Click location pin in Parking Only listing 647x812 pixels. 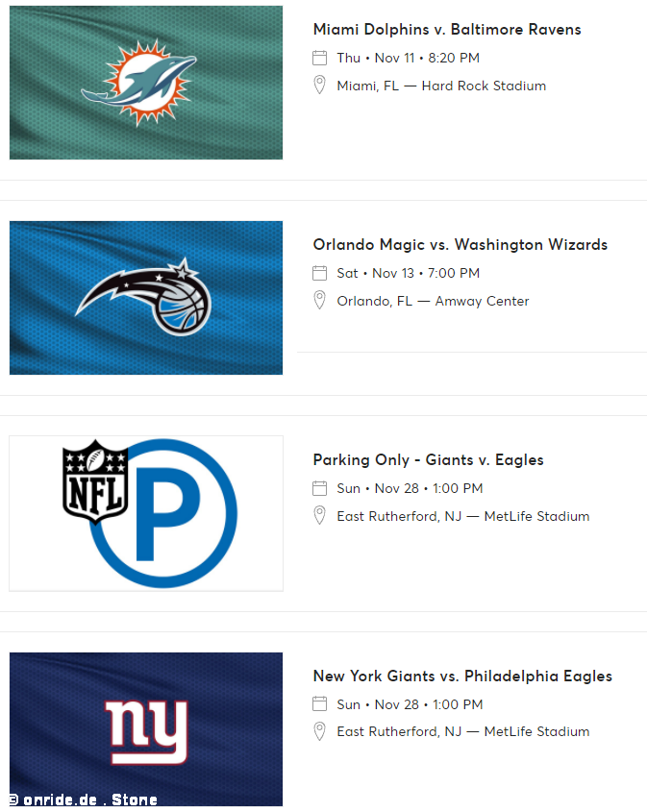point(319,516)
